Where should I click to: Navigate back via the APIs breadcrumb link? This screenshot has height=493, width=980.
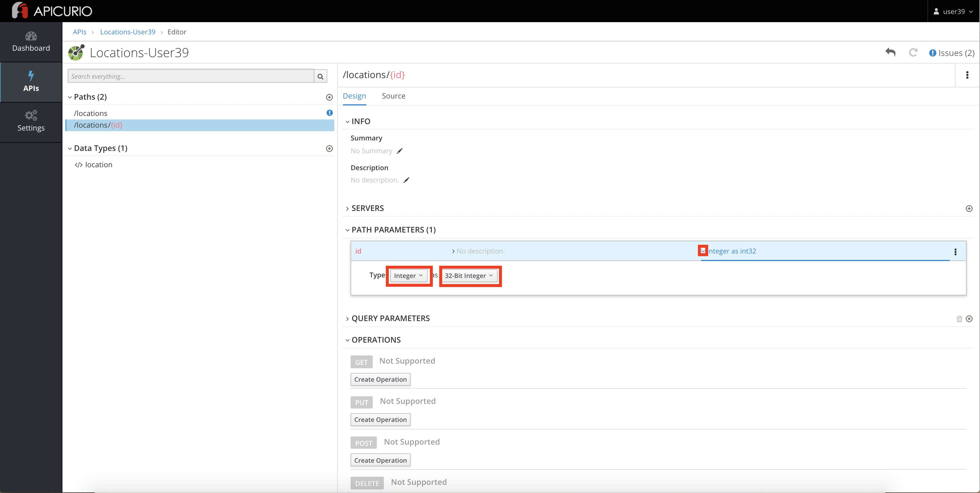(x=80, y=32)
